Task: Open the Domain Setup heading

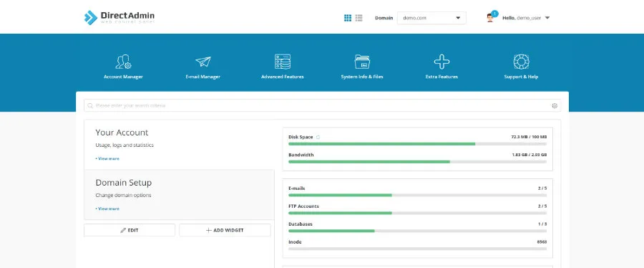Action: pyautogui.click(x=124, y=183)
